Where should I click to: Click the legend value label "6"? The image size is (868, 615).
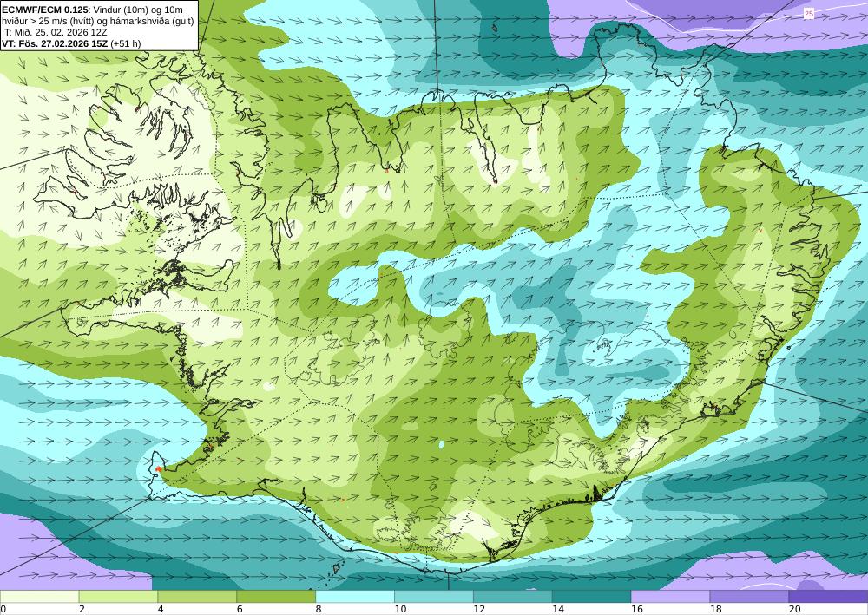[240, 610]
